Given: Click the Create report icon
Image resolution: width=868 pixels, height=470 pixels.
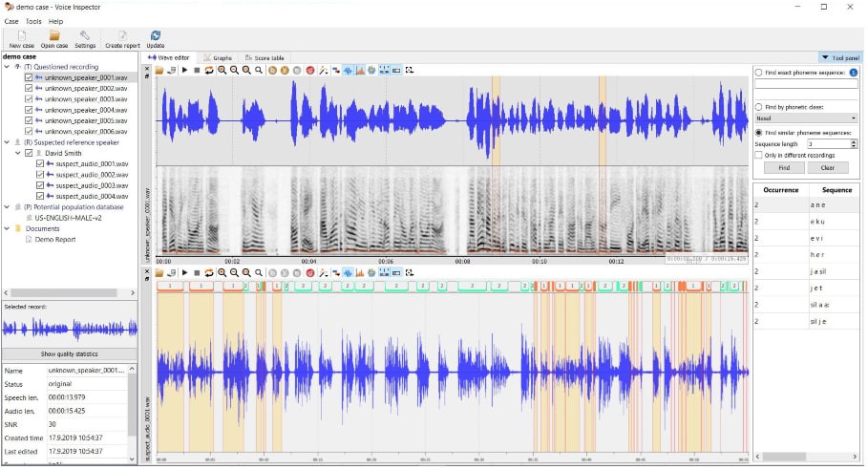Looking at the screenshot, I should [x=122, y=35].
